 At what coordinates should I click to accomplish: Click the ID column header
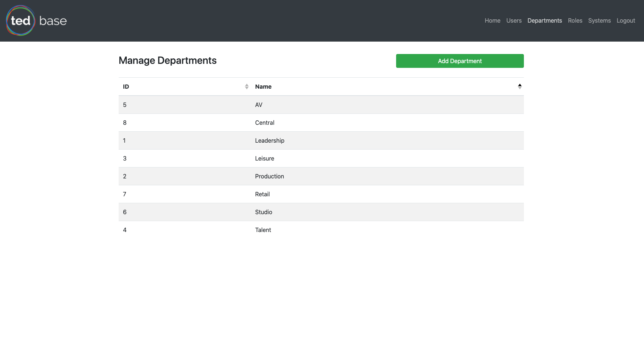point(126,86)
